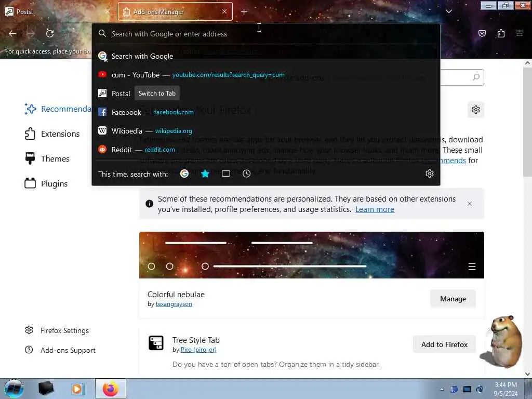The image size is (532, 399).
Task: Click the Tree Style Tab extension icon
Action: click(156, 343)
